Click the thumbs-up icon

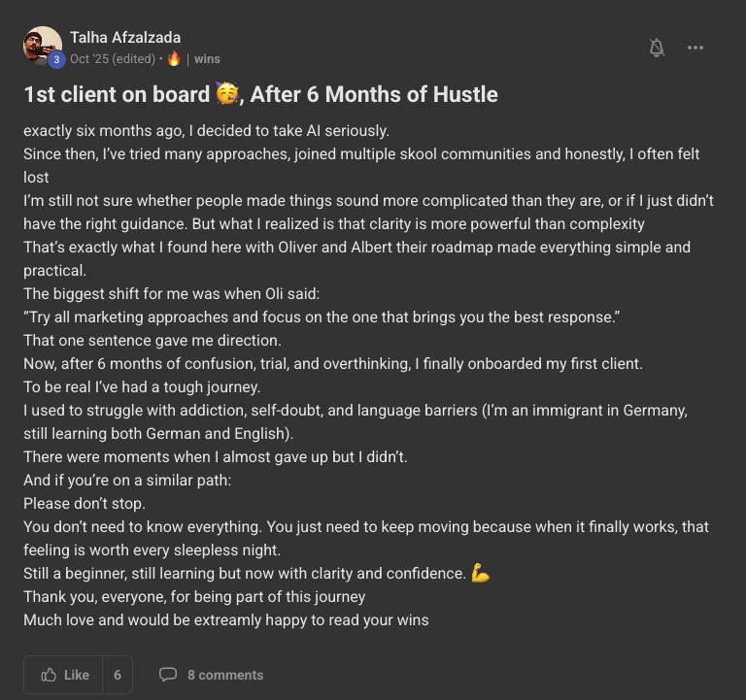click(x=49, y=675)
